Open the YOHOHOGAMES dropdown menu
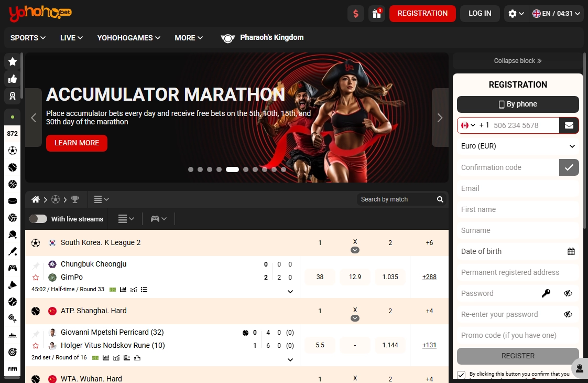Screen dimensions: 588x383 point(128,38)
